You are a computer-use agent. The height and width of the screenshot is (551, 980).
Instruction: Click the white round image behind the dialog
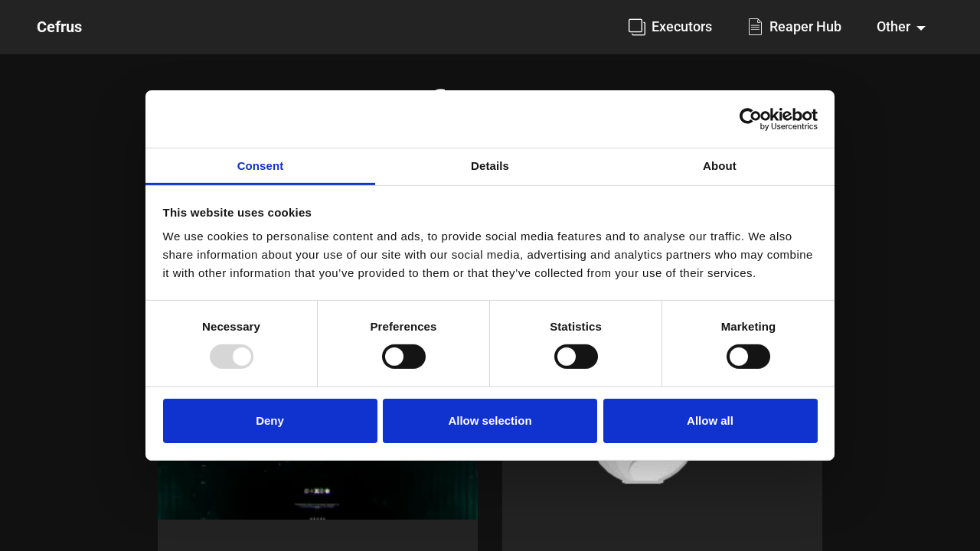click(x=643, y=471)
